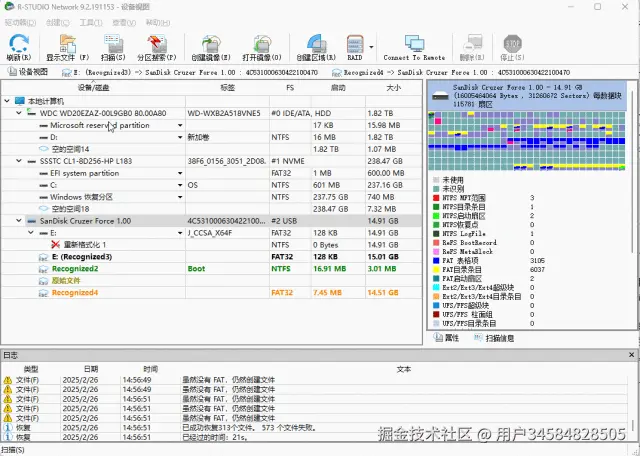Select the Create Region (创建区域) tool
Screen dimensions: 640x456
pos(316,43)
